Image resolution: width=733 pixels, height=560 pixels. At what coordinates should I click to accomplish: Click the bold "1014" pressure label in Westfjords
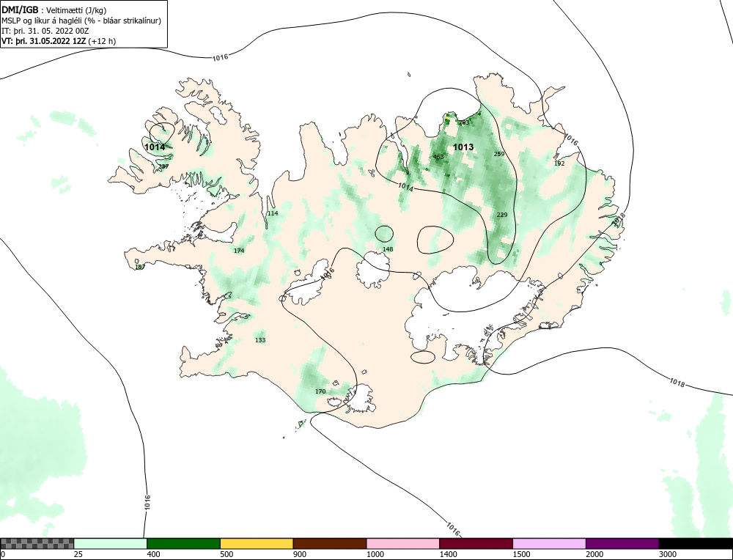[155, 147]
